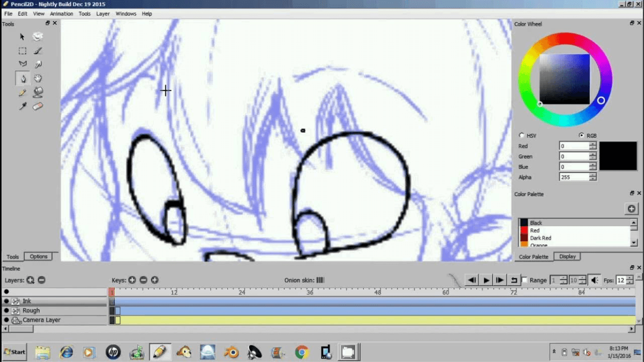Choose the Paint Bucket tool
The image size is (644, 362).
pos(38,92)
